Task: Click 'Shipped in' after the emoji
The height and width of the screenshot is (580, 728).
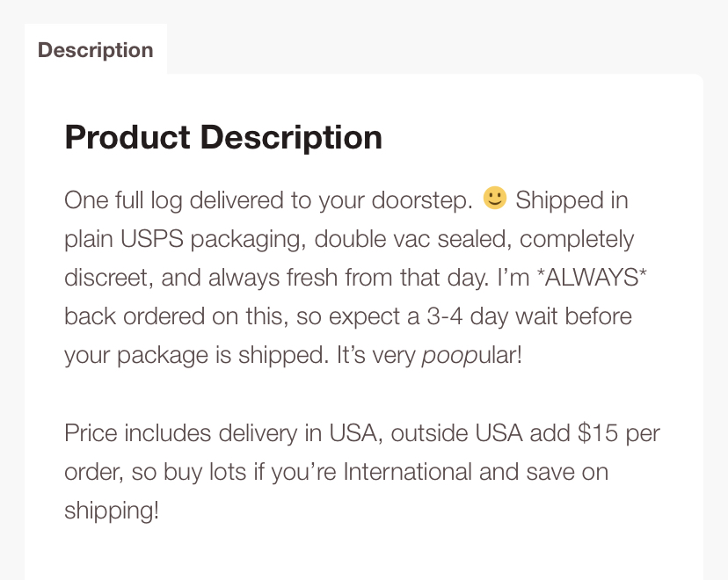Action: pyautogui.click(x=571, y=201)
